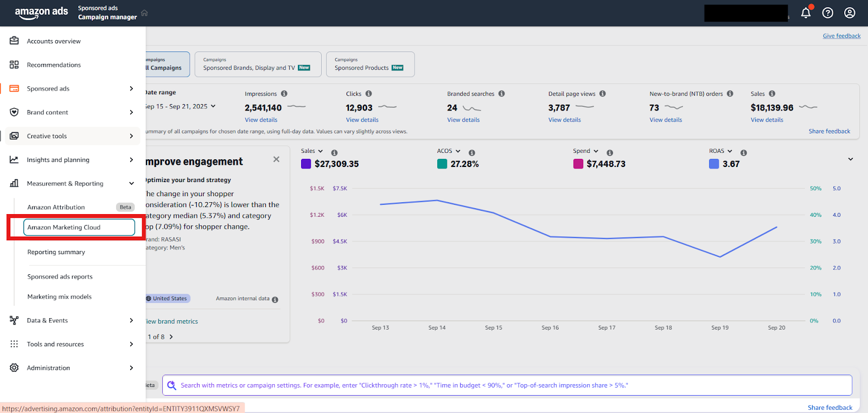Expand the Administration submenu chevron
The height and width of the screenshot is (413, 868).
tap(131, 367)
